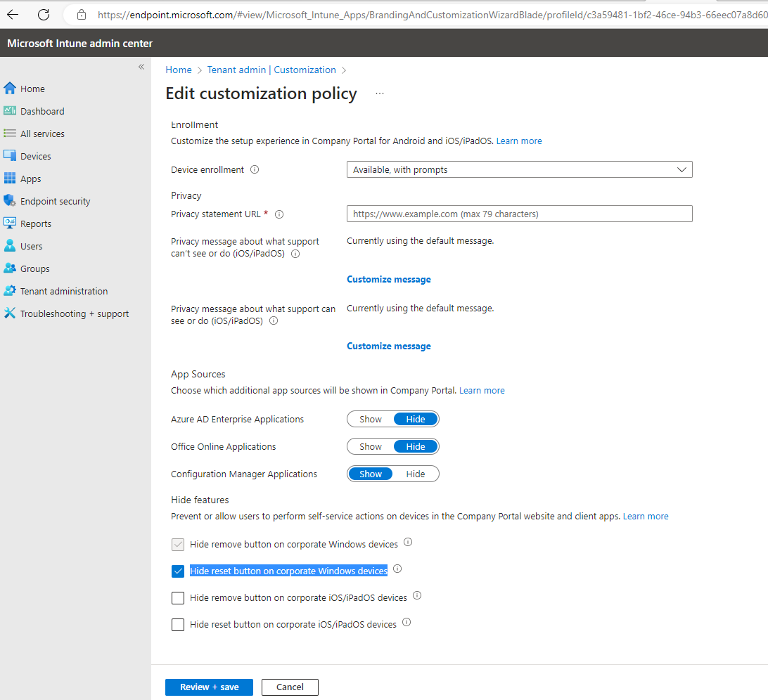Viewport: 768px width, 700px height.
Task: Click info icon for hide remove iOS/iPadOS option
Action: point(417,595)
